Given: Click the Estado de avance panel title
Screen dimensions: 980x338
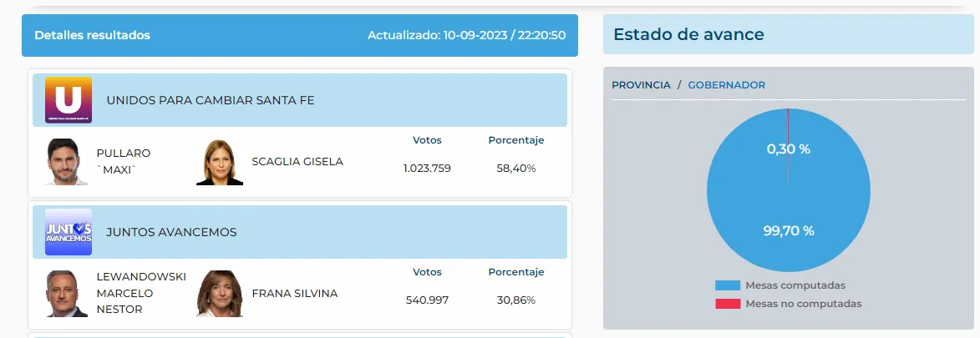Looking at the screenshot, I should pos(688,35).
